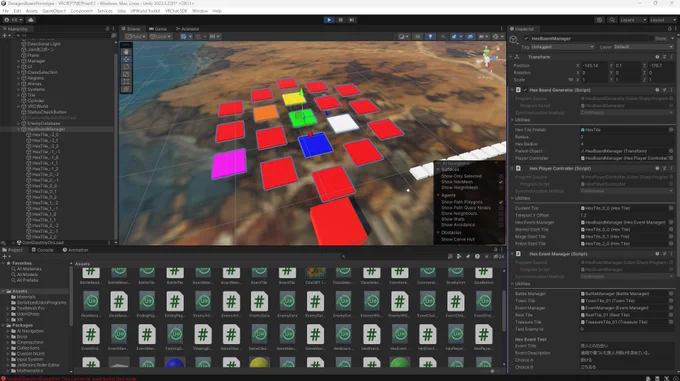Expand the EnemyDatabase object in the Hierarchy
The height and width of the screenshot is (381, 680).
[18, 124]
